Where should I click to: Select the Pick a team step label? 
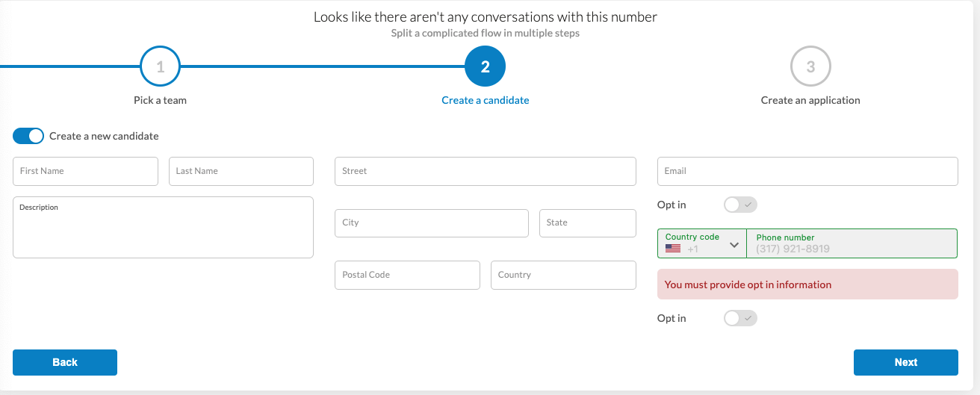pyautogui.click(x=160, y=100)
